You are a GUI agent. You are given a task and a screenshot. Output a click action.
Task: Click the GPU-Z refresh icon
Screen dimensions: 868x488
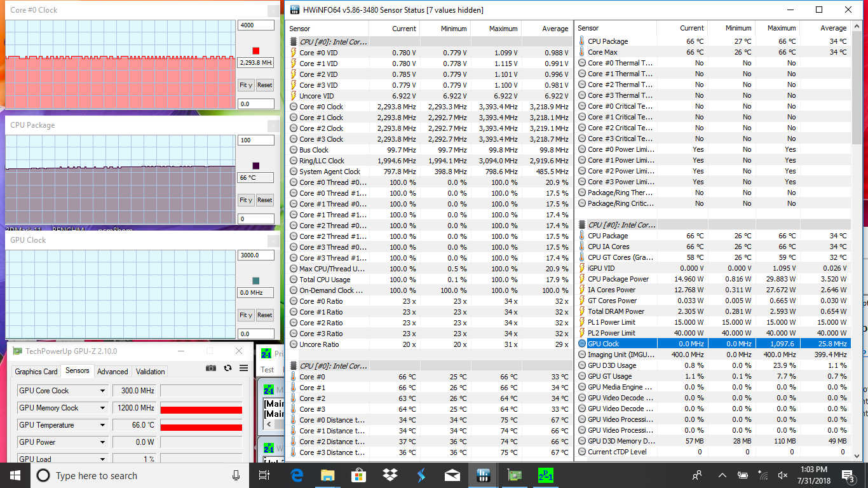[227, 368]
